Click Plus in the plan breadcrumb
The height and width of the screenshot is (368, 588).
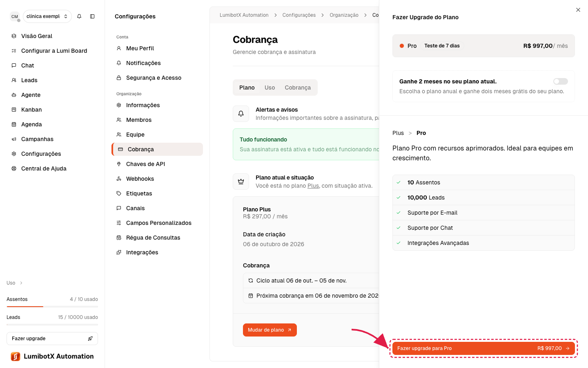point(398,133)
